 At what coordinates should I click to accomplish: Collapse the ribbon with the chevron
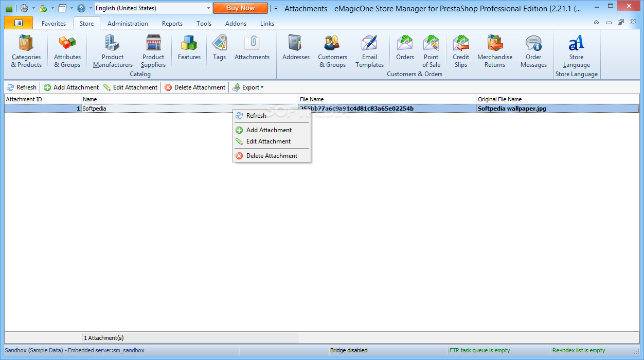(596, 23)
